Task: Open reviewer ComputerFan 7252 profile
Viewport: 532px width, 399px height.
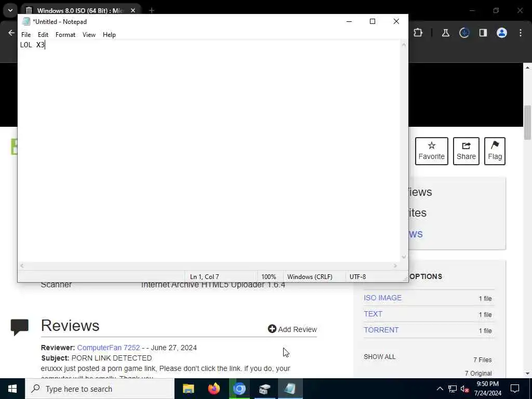Action: pos(108,348)
